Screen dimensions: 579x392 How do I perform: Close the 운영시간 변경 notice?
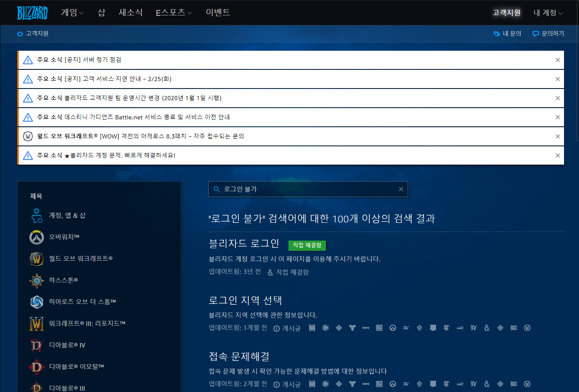(558, 98)
